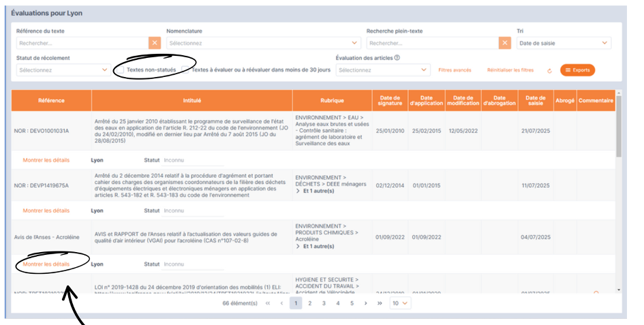The image size is (644, 325).
Task: Jump to last page with double arrow
Action: tap(380, 303)
